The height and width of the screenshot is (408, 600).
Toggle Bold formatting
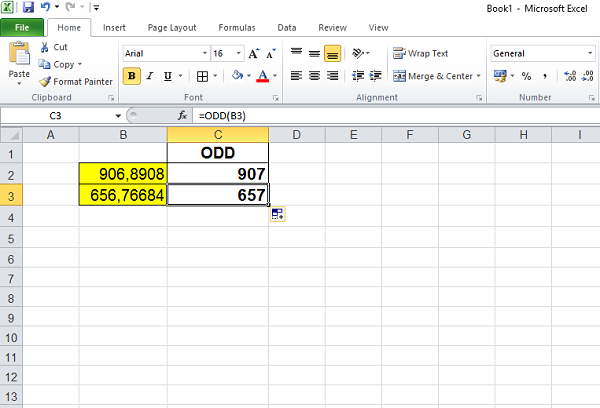click(132, 76)
